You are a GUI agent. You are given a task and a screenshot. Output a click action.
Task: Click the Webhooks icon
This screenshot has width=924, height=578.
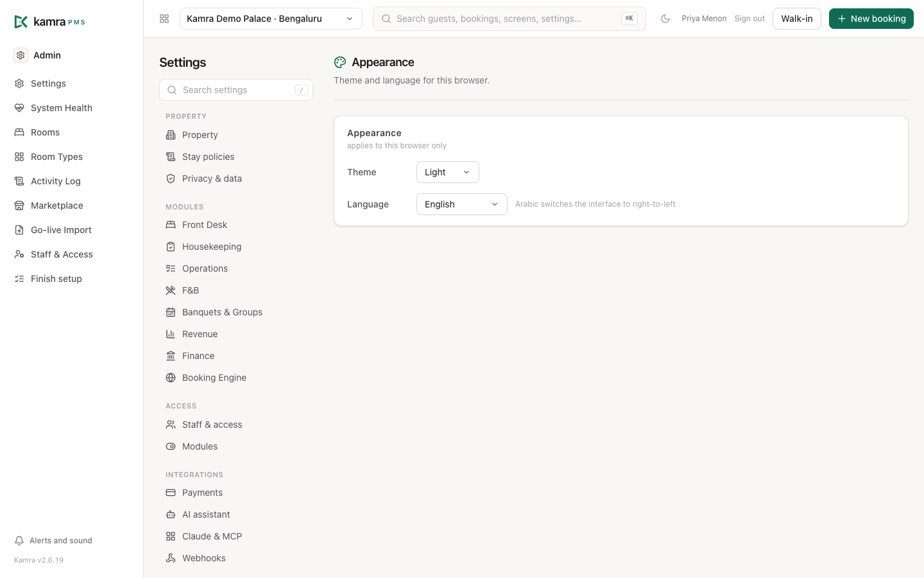click(171, 558)
